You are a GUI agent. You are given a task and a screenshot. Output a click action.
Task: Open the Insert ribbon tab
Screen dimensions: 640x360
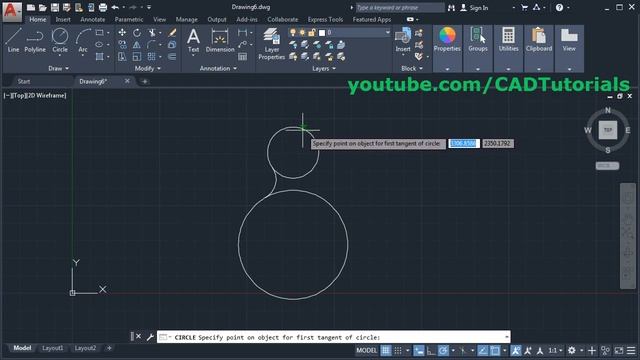63,20
